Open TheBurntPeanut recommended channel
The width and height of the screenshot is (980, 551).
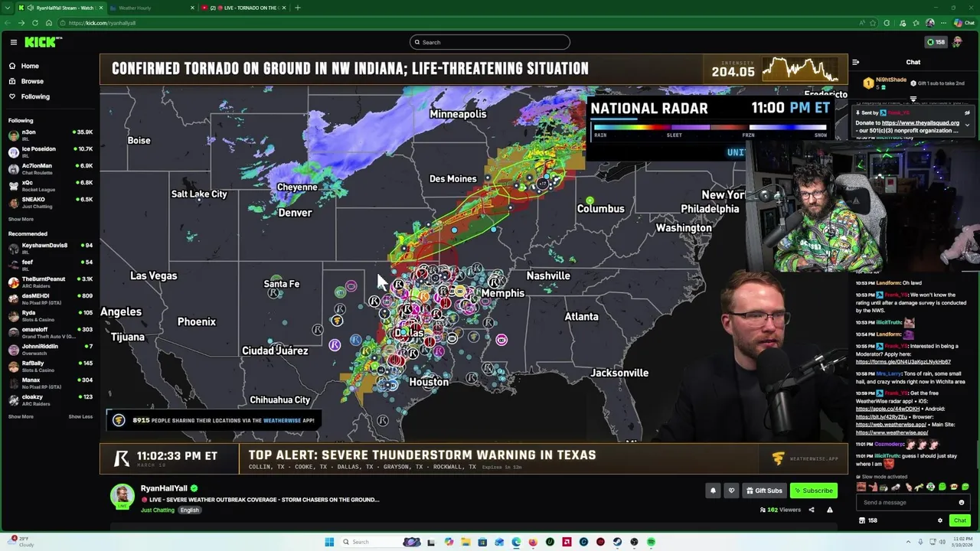pos(51,281)
